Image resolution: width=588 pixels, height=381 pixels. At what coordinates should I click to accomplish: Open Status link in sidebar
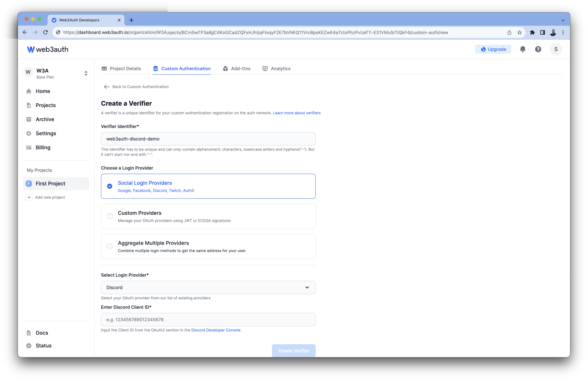point(43,346)
